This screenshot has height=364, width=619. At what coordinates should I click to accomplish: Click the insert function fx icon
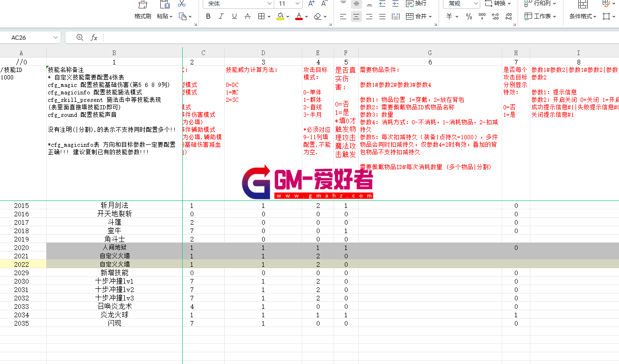pos(94,37)
